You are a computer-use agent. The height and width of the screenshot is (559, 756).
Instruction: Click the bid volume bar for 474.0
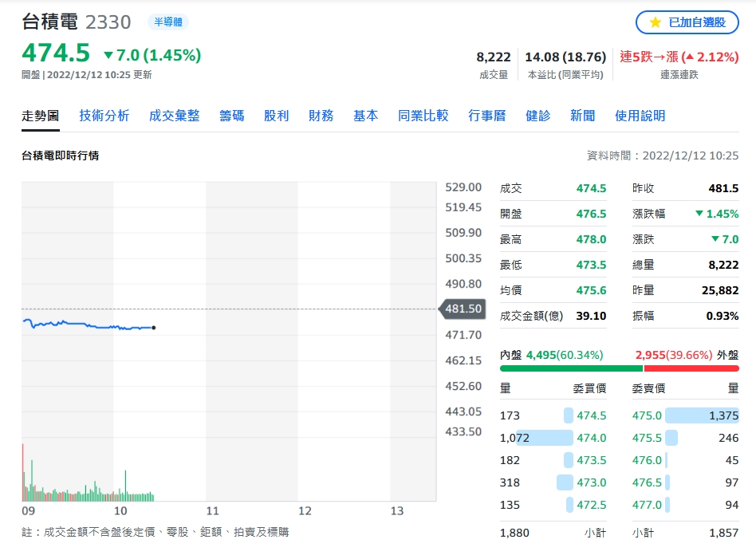(x=545, y=438)
